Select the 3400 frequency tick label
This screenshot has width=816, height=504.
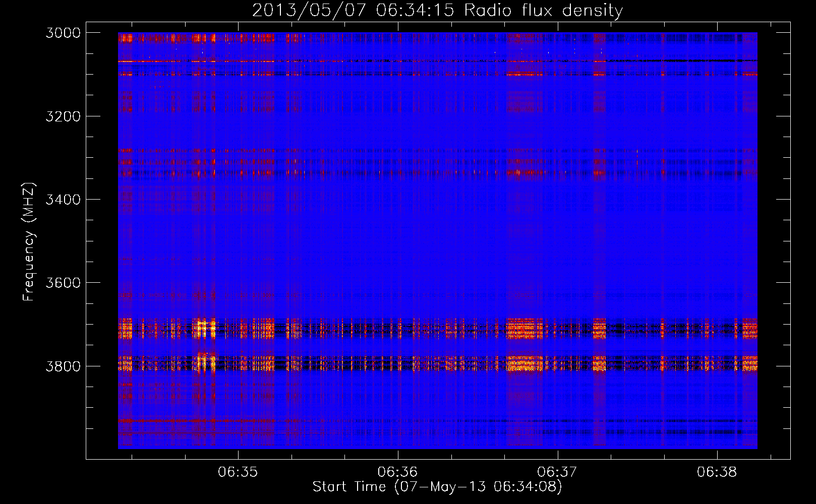[63, 200]
